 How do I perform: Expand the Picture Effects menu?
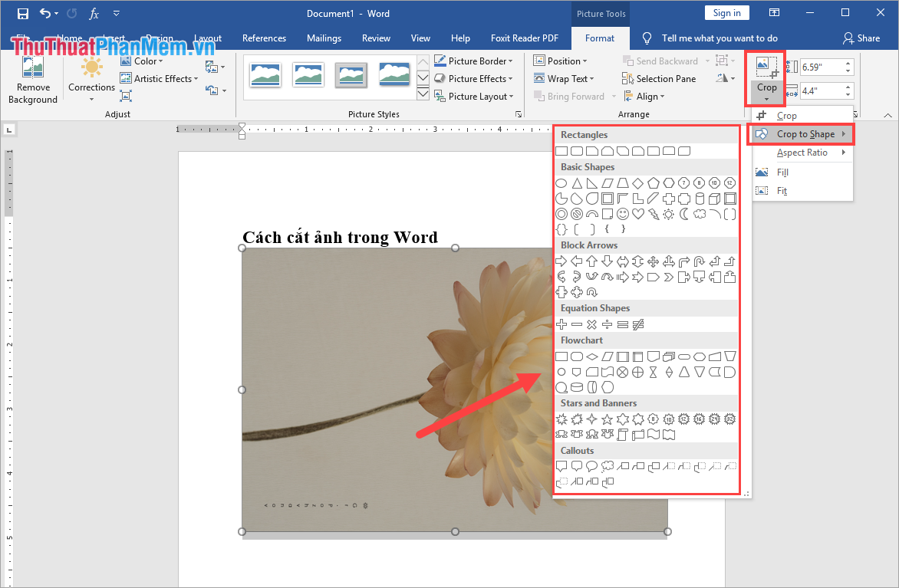coord(473,78)
